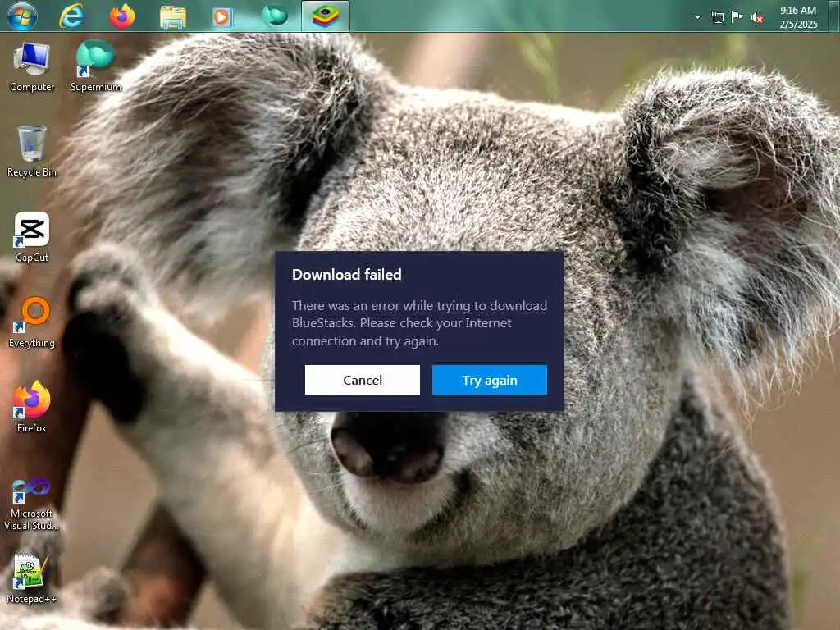Select the Notepad++ desktop shortcut
The height and width of the screenshot is (630, 840).
pos(32,578)
